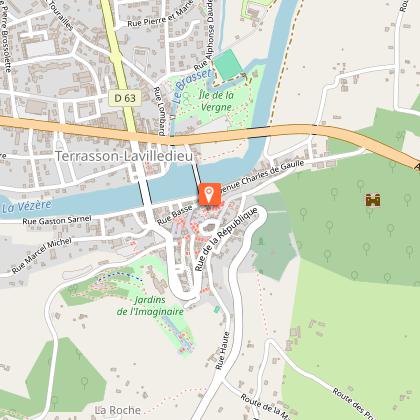Image resolution: width=420 pixels, height=420 pixels.
Task: Select the La Roche locality label
Action: pyautogui.click(x=117, y=410)
